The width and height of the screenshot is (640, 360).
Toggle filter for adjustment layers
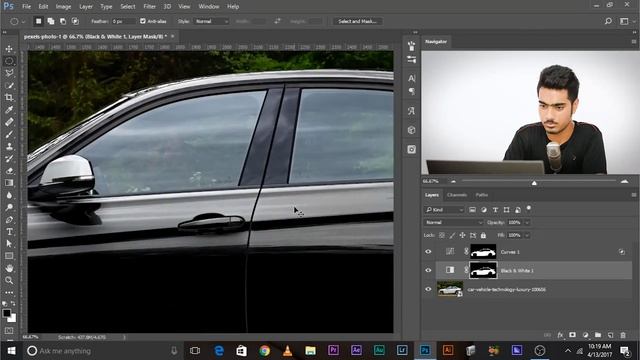tap(484, 210)
